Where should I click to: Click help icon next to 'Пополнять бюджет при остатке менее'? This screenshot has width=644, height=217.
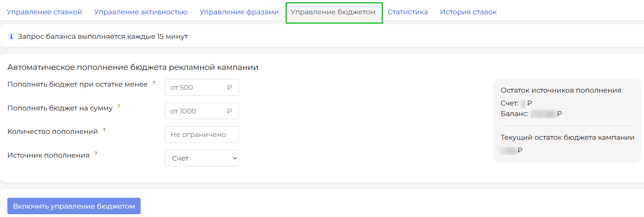tap(154, 83)
